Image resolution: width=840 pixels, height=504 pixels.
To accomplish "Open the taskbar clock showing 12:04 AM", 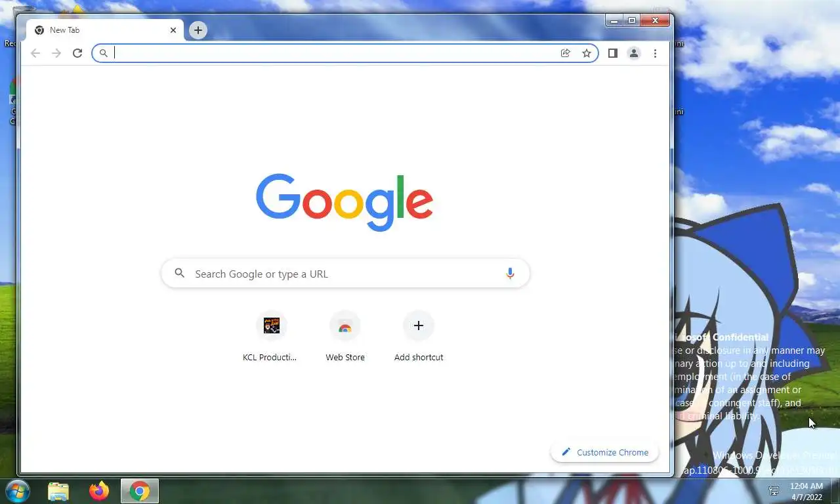I will point(806,491).
